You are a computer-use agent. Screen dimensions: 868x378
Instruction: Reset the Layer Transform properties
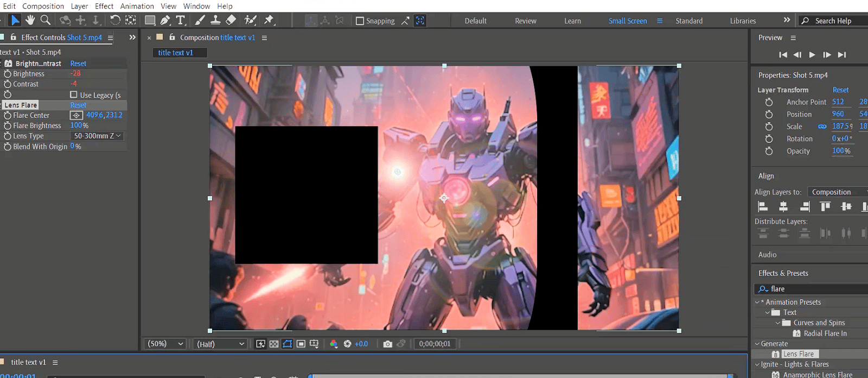[840, 90]
